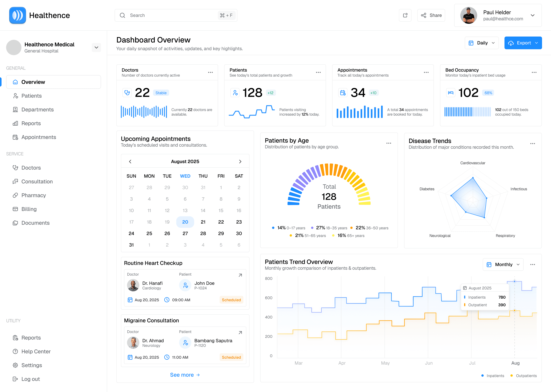551x392 pixels.
Task: Click the Scheduled badge for Routine Heart Checkup
Action: pyautogui.click(x=231, y=300)
